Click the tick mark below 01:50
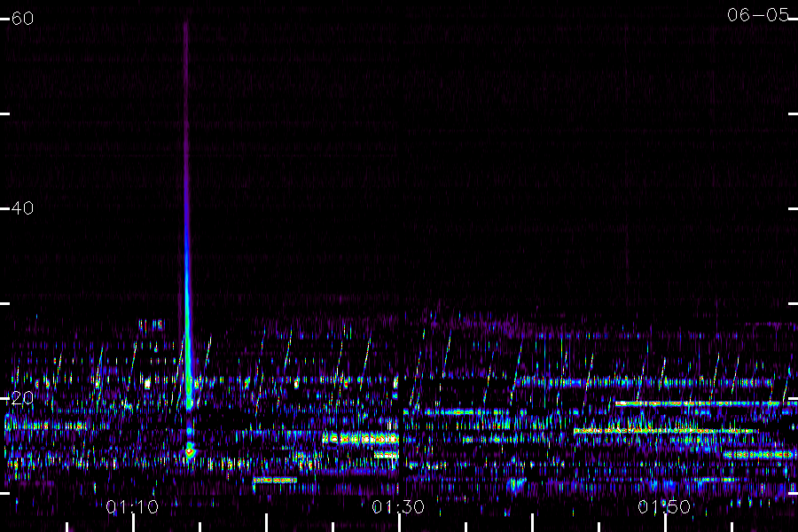 click(x=666, y=523)
